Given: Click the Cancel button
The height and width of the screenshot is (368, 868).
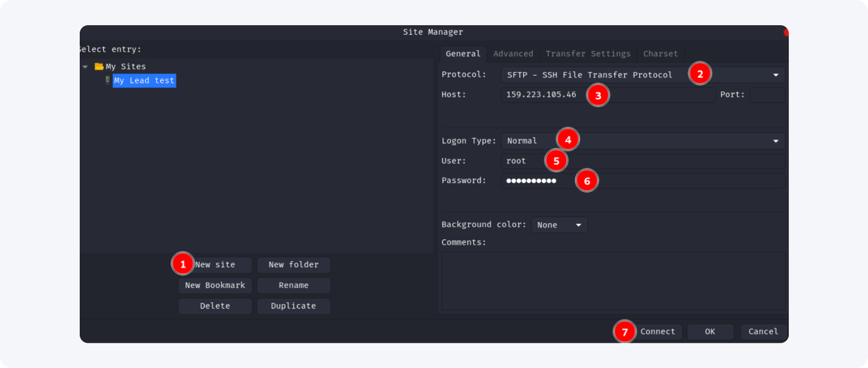Looking at the screenshot, I should tap(763, 332).
